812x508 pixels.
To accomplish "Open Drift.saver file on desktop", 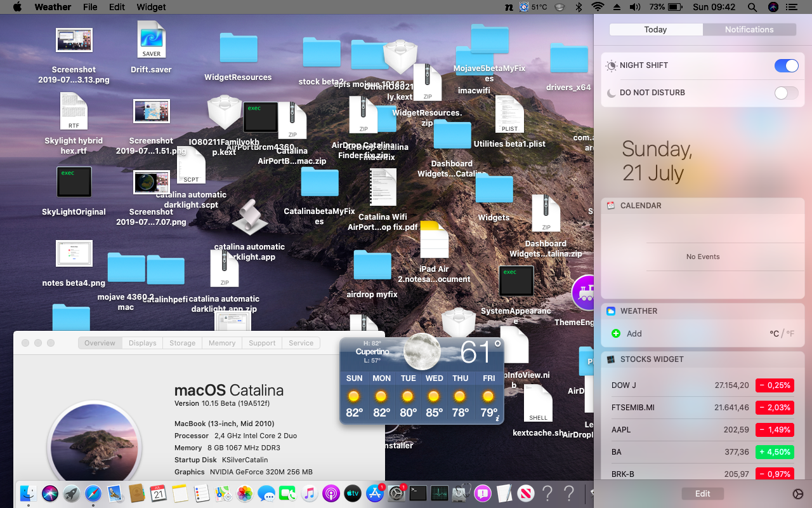I will pos(151,39).
